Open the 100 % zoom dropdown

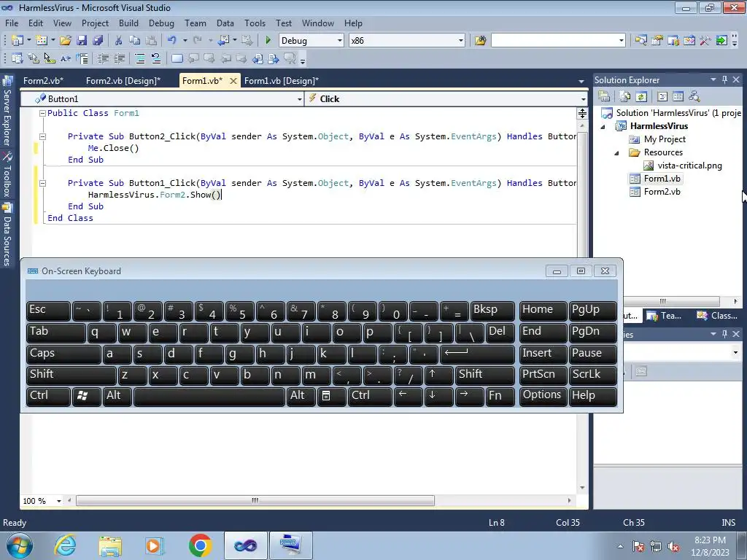(59, 501)
